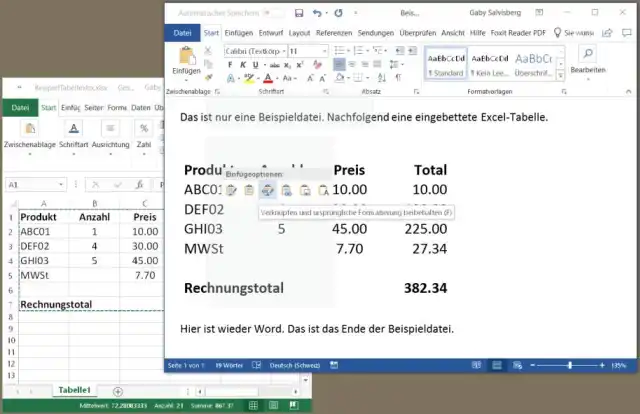Image resolution: width=640 pixels, height=414 pixels.
Task: Choose link and keep source formatting paste option
Action: pyautogui.click(x=267, y=190)
